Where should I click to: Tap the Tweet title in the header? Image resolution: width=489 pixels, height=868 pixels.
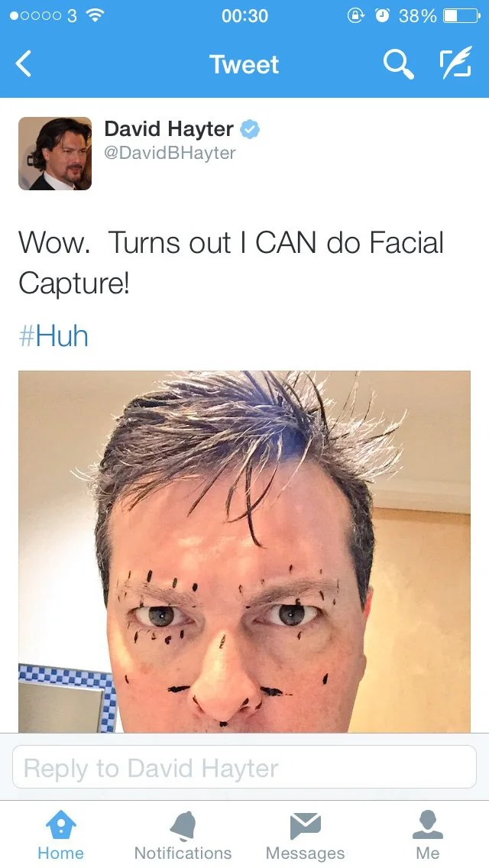[x=244, y=64]
